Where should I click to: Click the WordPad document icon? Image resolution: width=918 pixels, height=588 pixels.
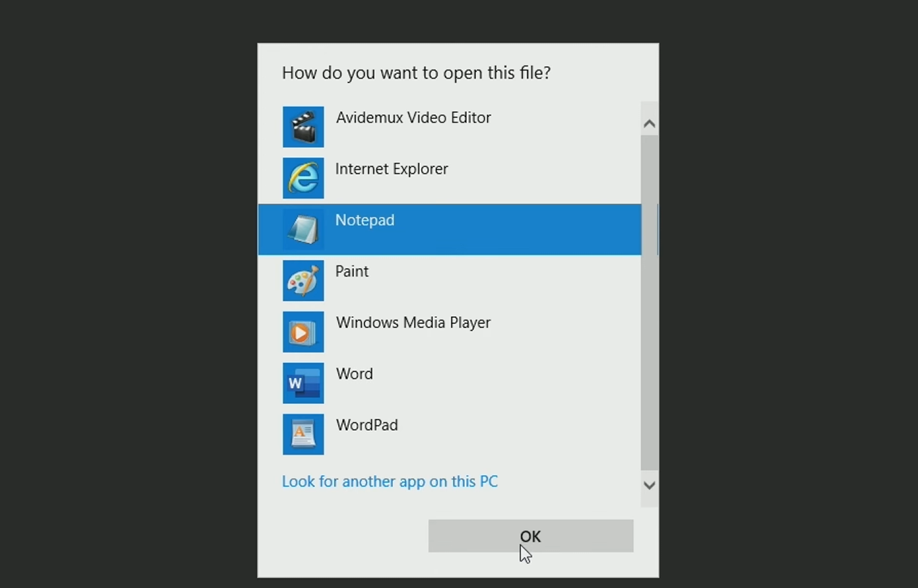point(303,434)
